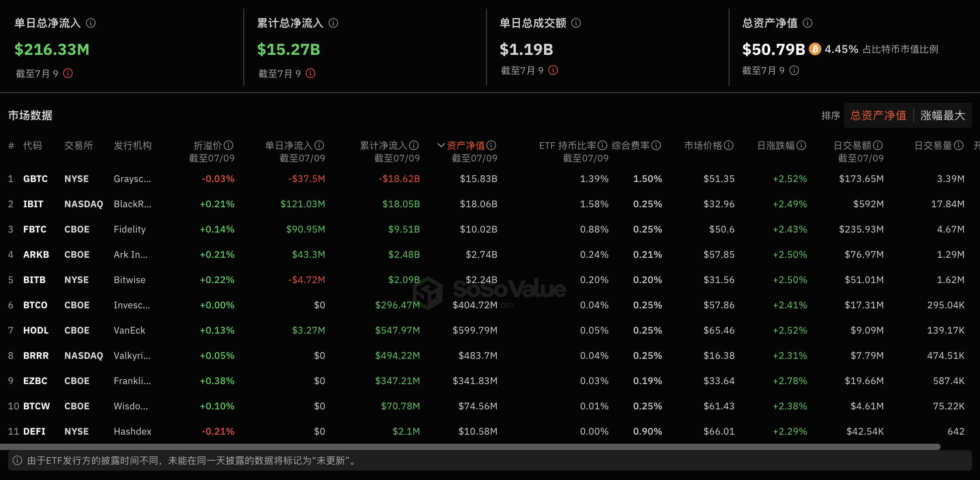Click EZBC's +2.78% daily change cell
This screenshot has width=980, height=480.
790,381
